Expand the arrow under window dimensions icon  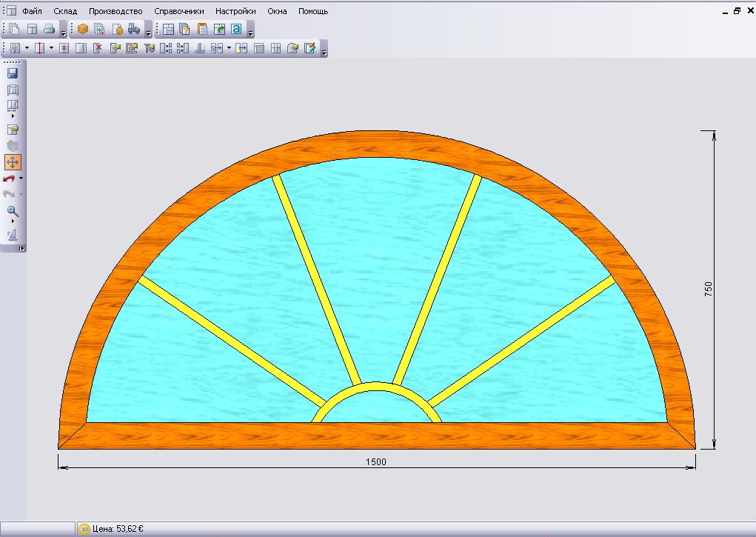(13, 116)
